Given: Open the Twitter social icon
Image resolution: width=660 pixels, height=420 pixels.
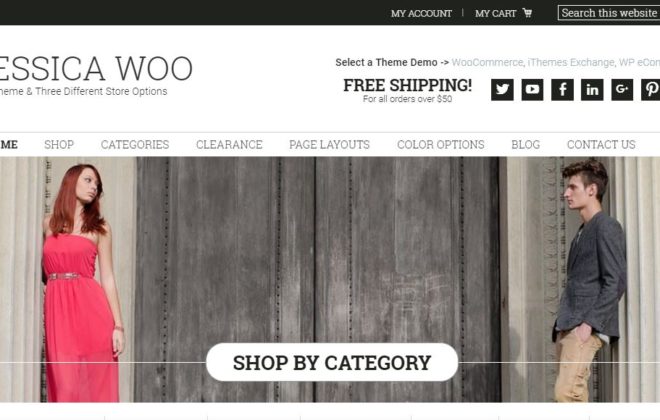Looking at the screenshot, I should [x=502, y=90].
